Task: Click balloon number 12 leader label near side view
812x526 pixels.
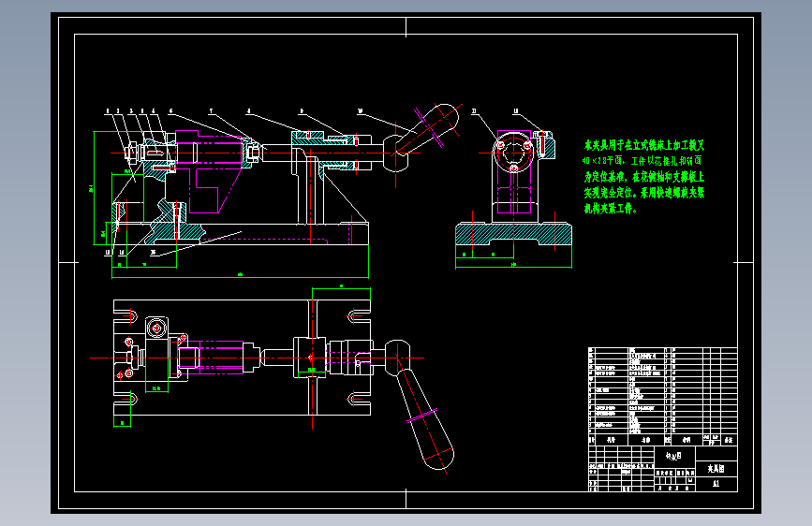Action: (x=516, y=111)
